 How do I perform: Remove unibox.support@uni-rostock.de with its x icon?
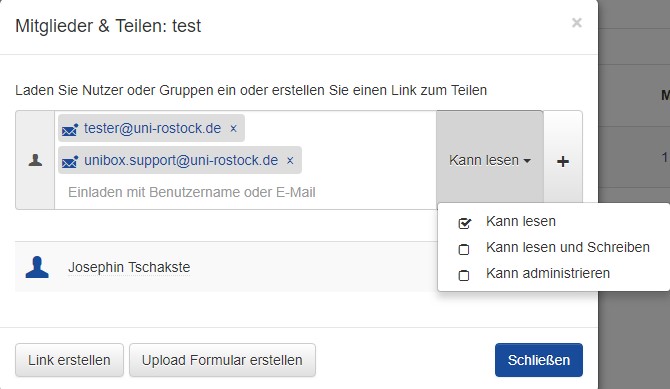click(290, 160)
